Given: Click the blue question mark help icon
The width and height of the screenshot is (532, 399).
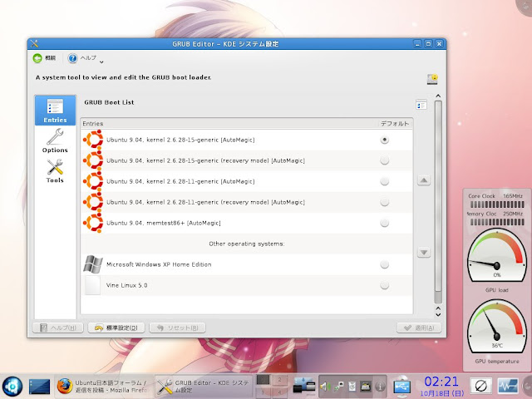Looking at the screenshot, I should pos(72,58).
